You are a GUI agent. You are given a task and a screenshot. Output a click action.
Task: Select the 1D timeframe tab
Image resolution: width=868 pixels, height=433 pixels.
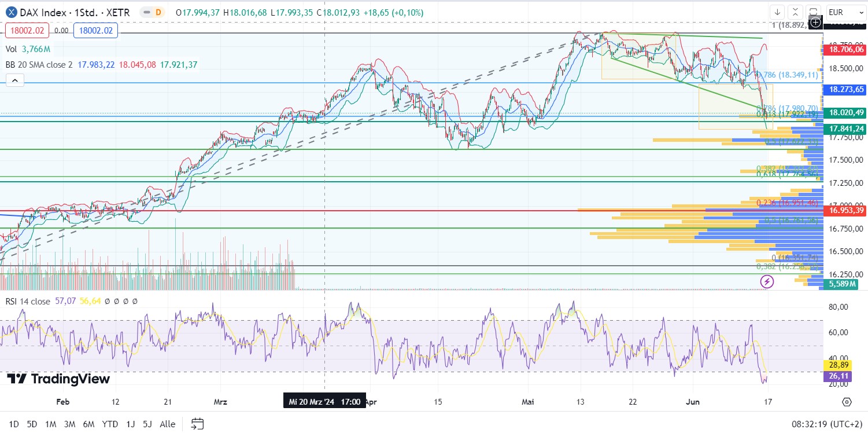tap(14, 424)
